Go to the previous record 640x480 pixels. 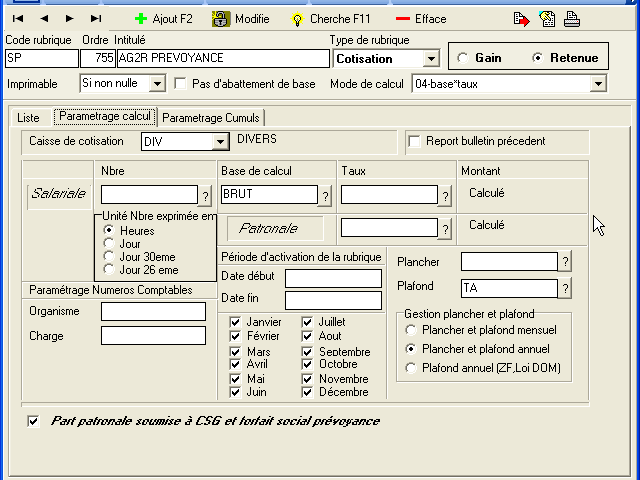click(44, 19)
